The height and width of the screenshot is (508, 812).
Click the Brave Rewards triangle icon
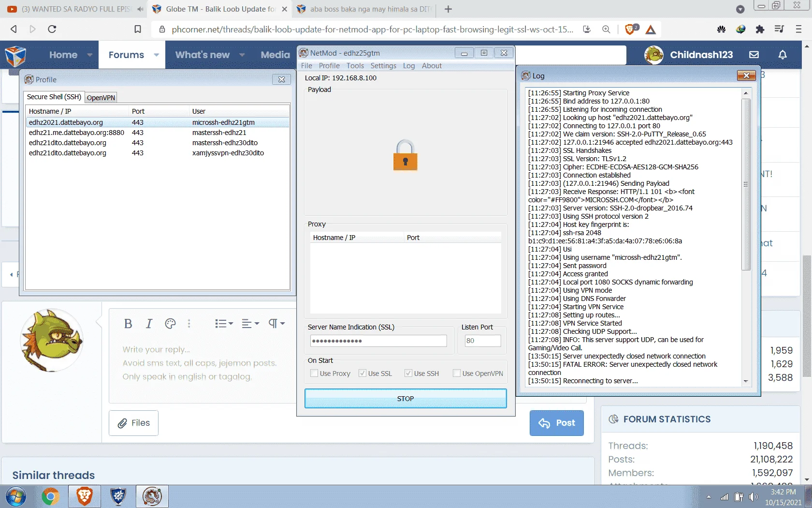click(x=651, y=30)
